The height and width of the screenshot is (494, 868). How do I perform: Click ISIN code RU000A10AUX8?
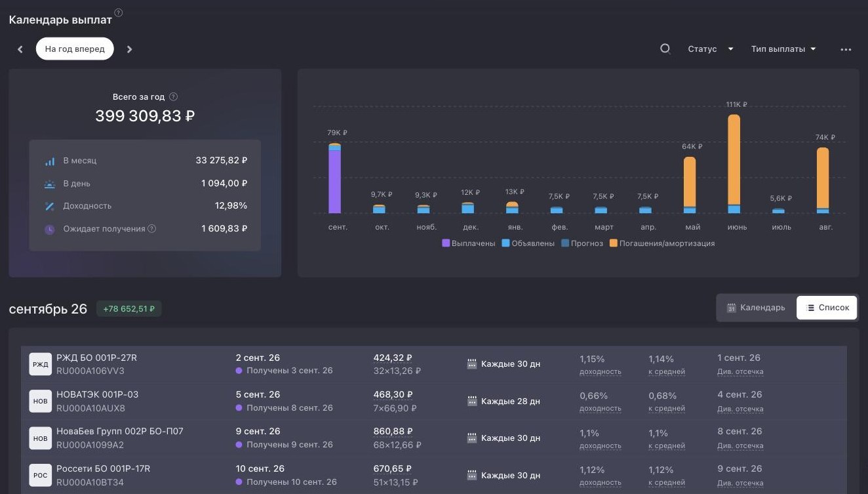90,408
